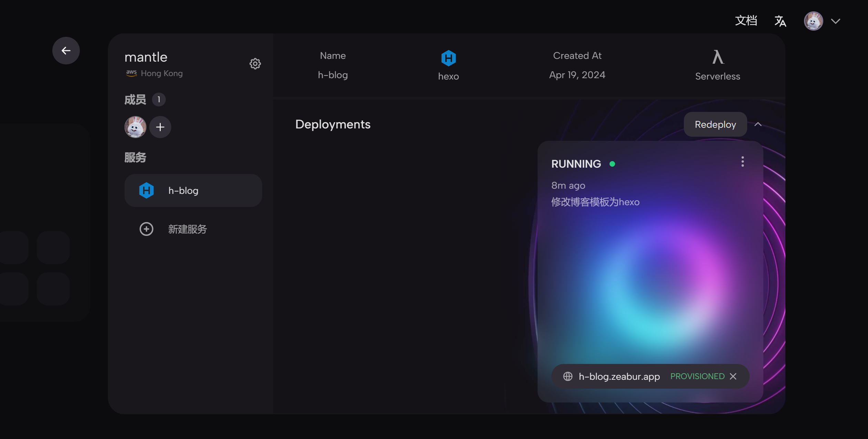The image size is (868, 439).
Task: Click the member avatar thumbnail
Action: (135, 127)
